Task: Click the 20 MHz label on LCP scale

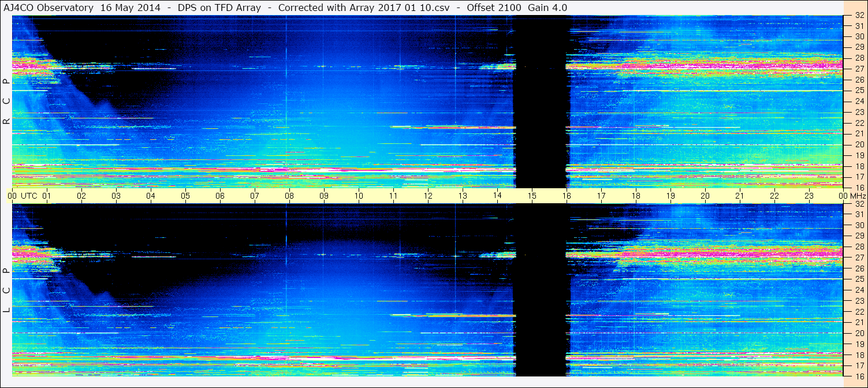Action: click(859, 333)
